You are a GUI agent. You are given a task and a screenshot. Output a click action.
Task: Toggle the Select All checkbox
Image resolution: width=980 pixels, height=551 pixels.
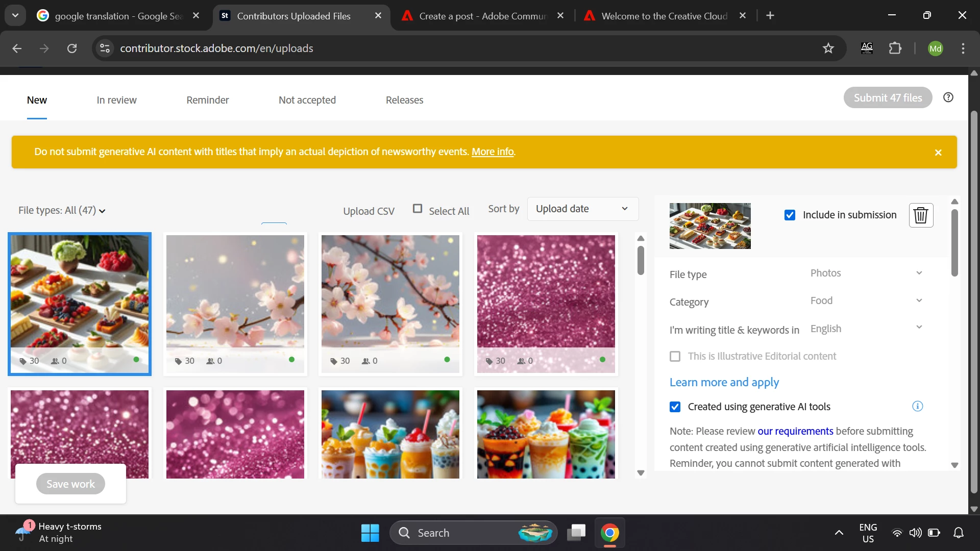418,209
